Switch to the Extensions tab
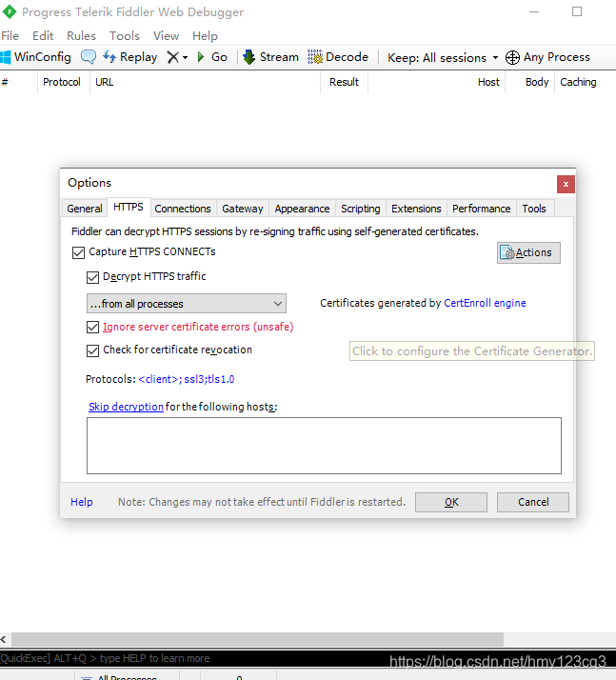The width and height of the screenshot is (616, 680). [416, 209]
